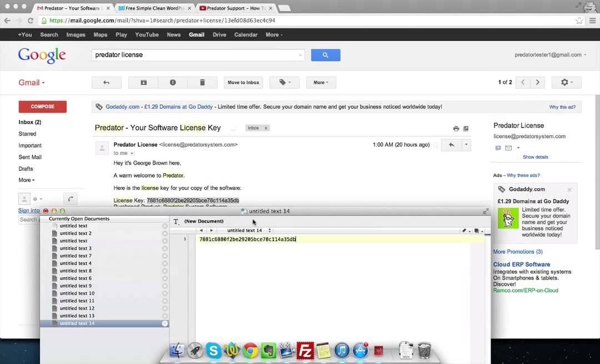Screen dimensions: 600x364
Task: Close untitled text 14 in document list
Action: coord(165,323)
